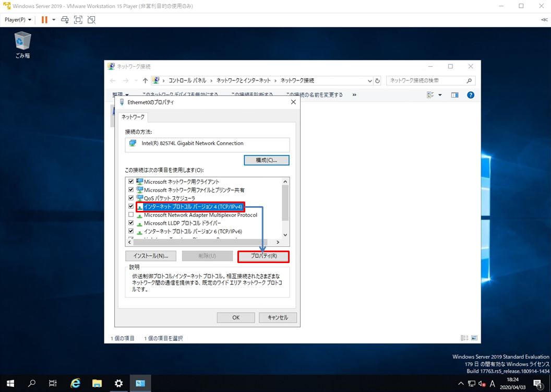Collapse the VMware toolbar with the double chevron
This screenshot has width=551, height=392.
click(544, 20)
